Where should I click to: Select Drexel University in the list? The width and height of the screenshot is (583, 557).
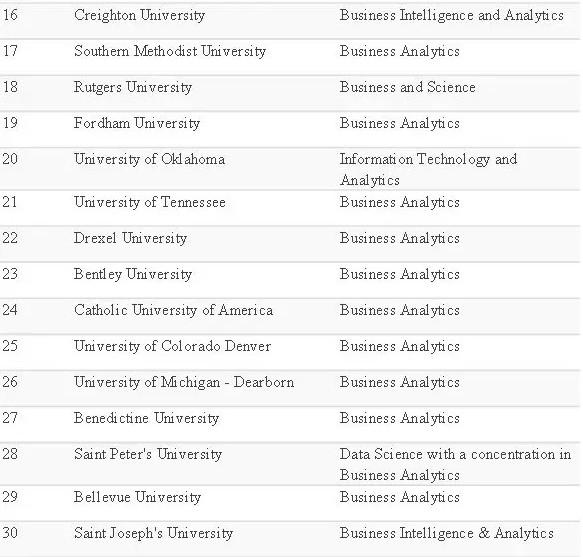click(130, 239)
